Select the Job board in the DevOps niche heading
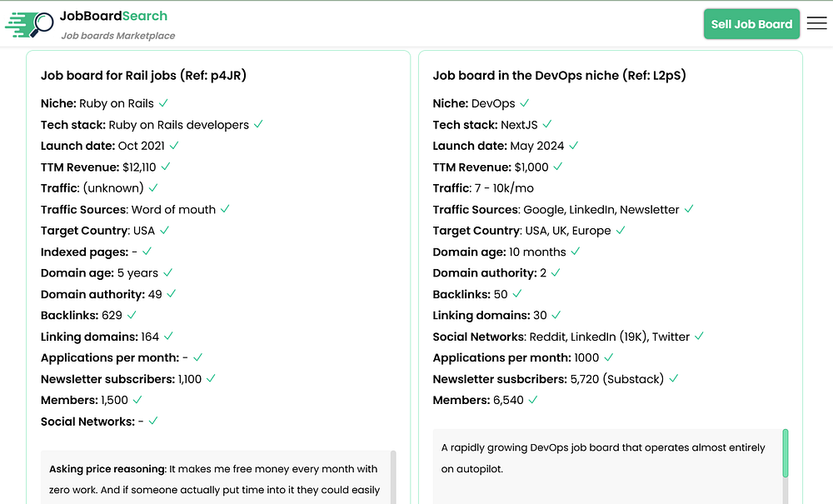833x504 pixels. 560,76
